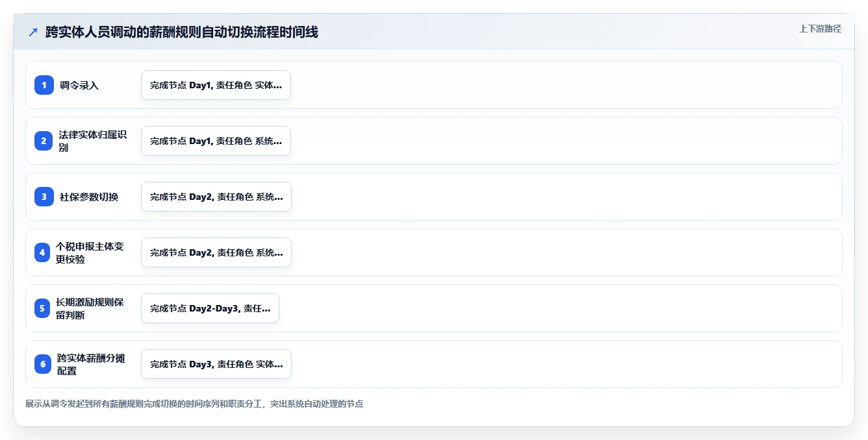
Task: Select step number 6 badge
Action: 43,364
